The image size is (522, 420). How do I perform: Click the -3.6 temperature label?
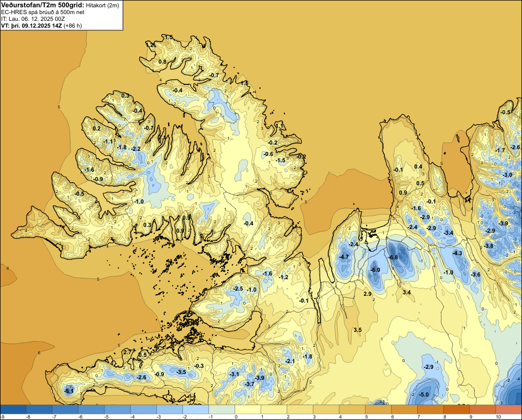pyautogui.click(x=476, y=274)
